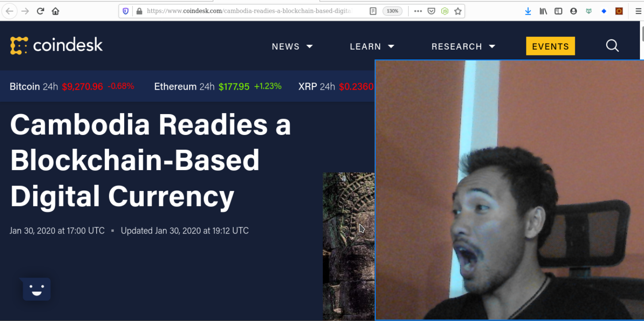This screenshot has height=321, width=644.
Task: Go back to the previous page
Action: pos(9,11)
